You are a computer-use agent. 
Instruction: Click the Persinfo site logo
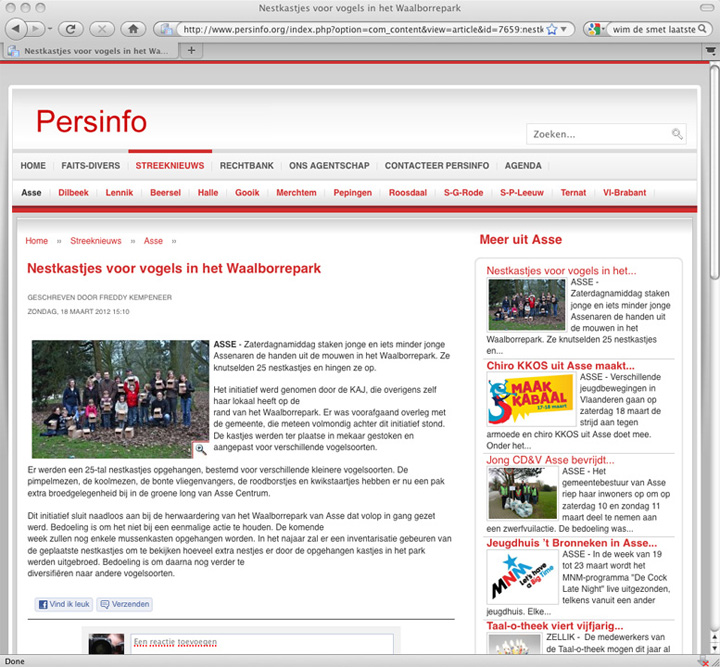[91, 121]
